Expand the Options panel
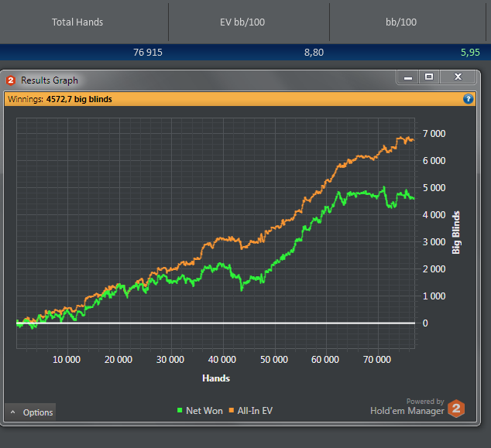Screen dimensions: 491x448 (x=31, y=412)
